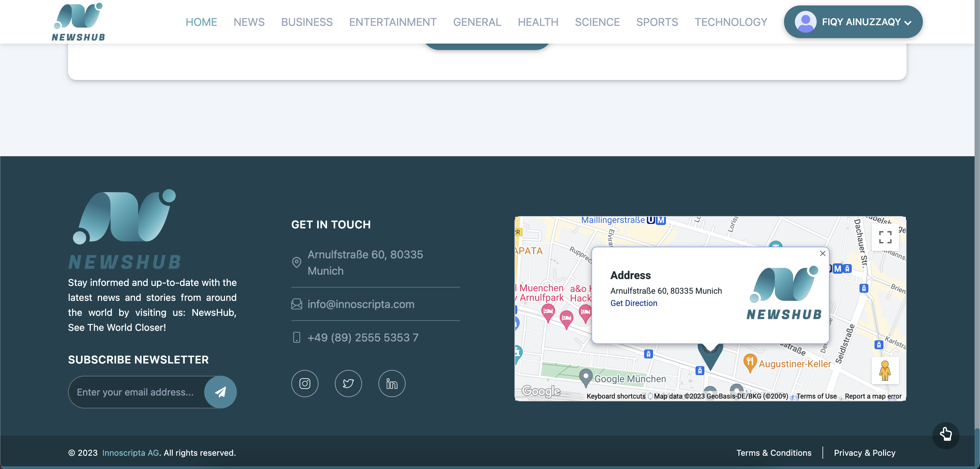
Task: Open the GENERAL menu item
Action: (477, 22)
